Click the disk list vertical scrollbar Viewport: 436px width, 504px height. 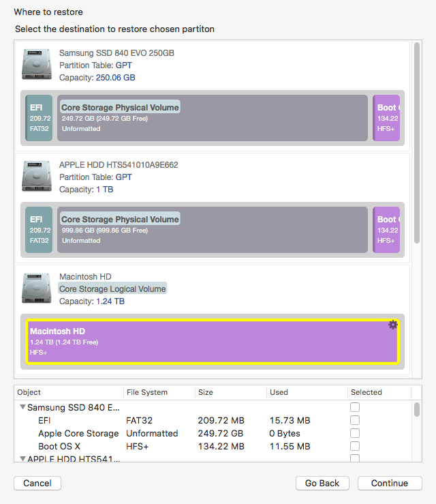pyautogui.click(x=417, y=143)
